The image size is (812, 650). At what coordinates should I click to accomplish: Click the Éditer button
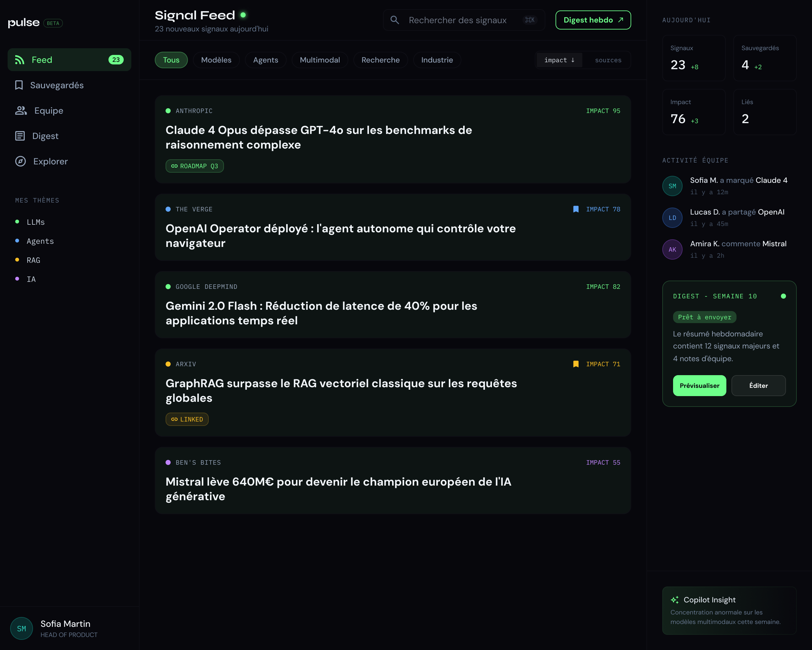(758, 386)
